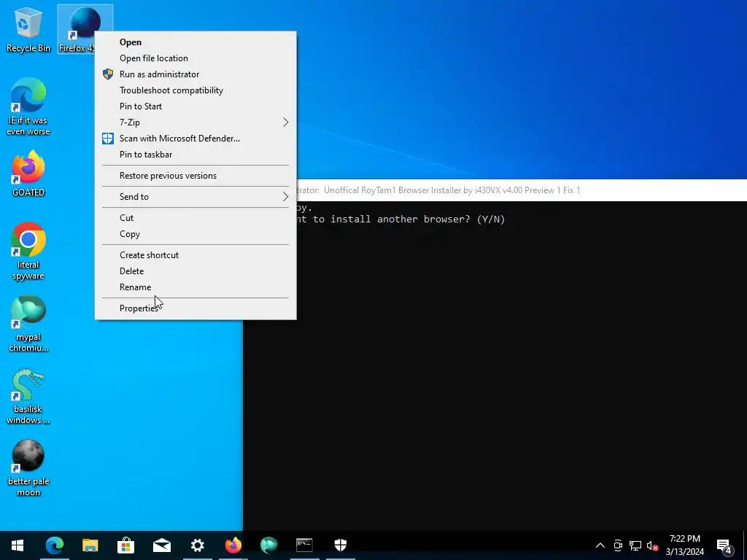The height and width of the screenshot is (560, 747).
Task: Choose Copy in the context menu
Action: click(196, 234)
